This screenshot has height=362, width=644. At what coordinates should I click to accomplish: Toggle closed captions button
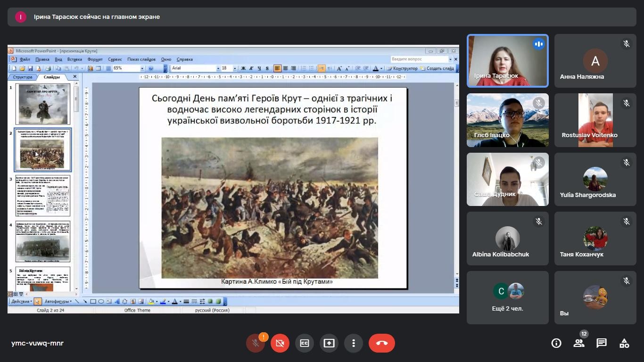click(305, 343)
